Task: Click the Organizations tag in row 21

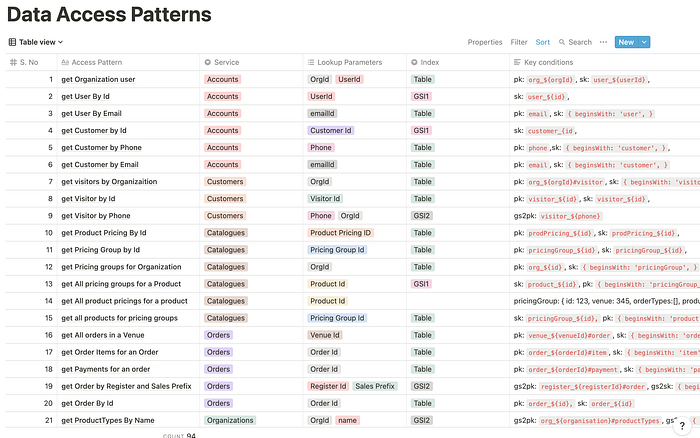Action: click(x=230, y=420)
